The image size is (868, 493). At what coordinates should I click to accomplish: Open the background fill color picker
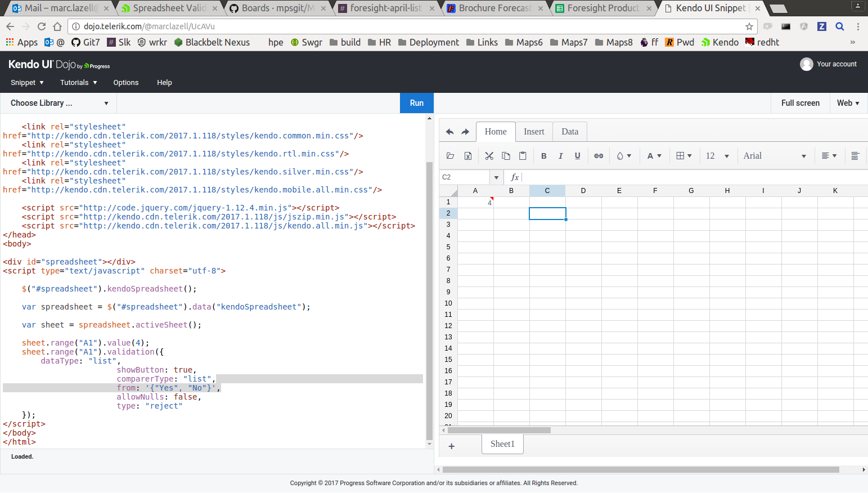click(624, 156)
